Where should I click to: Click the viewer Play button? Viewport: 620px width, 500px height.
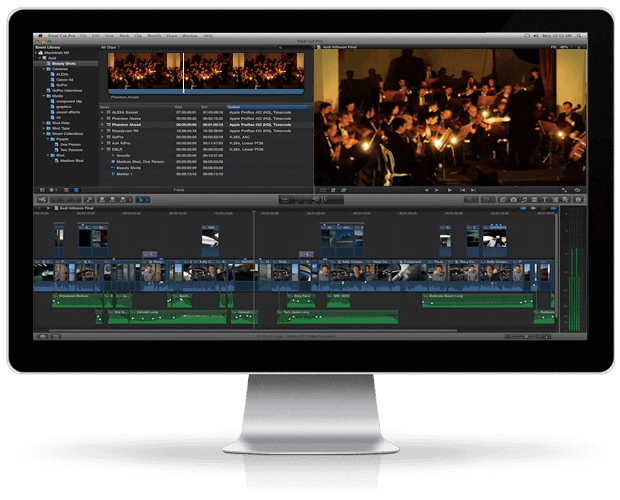point(449,190)
